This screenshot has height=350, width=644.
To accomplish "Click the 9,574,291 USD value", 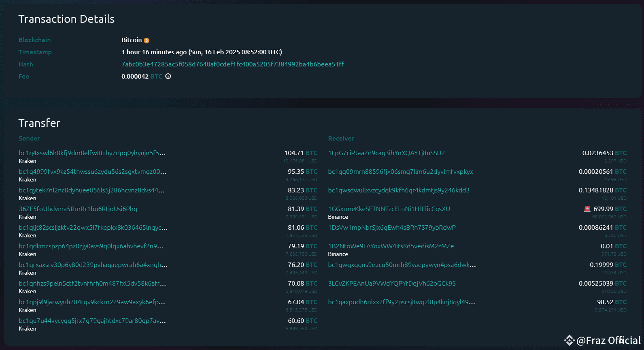I will [x=610, y=310].
